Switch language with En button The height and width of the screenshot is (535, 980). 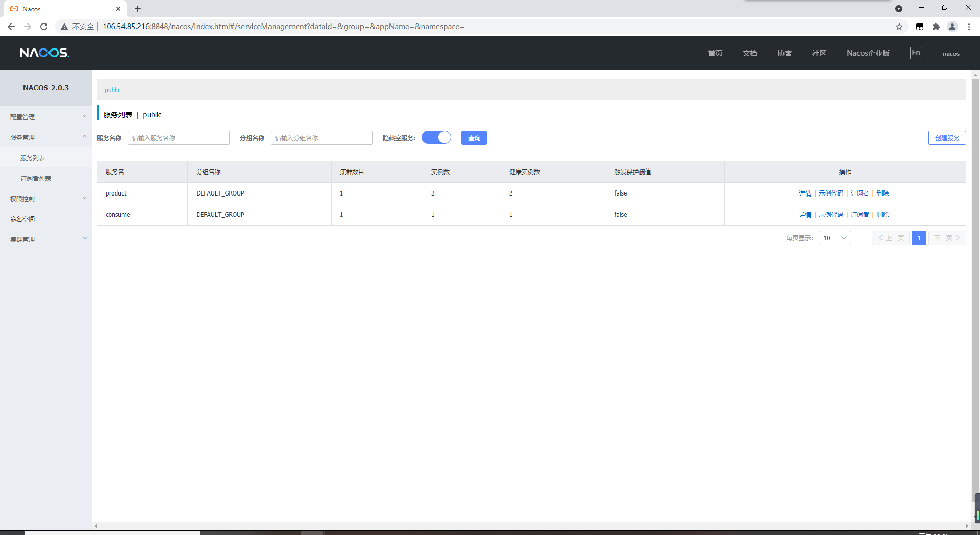pyautogui.click(x=916, y=53)
